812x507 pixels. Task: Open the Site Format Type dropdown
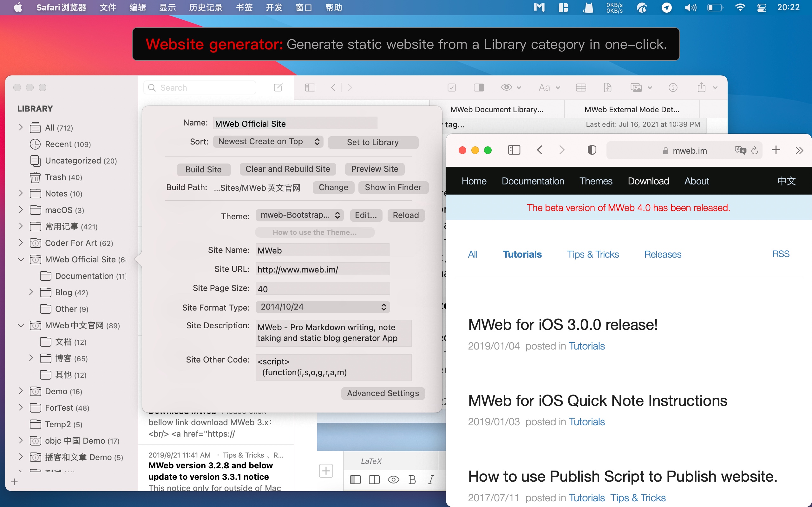pyautogui.click(x=323, y=307)
